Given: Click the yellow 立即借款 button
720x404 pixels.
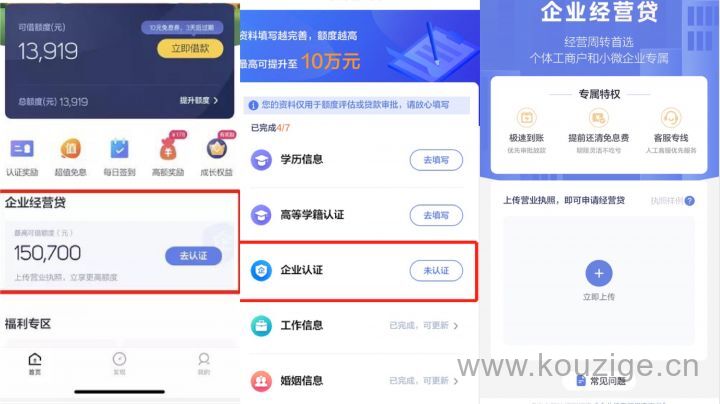Looking at the screenshot, I should [190, 49].
